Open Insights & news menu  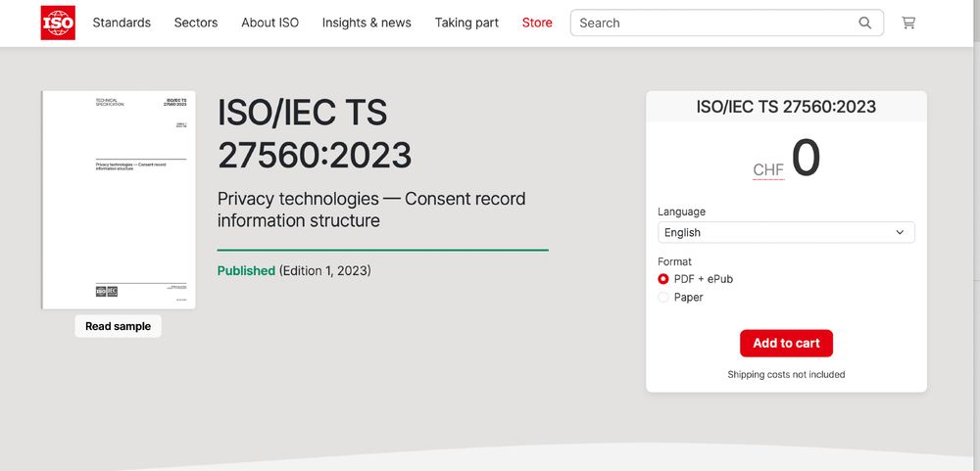point(367,23)
